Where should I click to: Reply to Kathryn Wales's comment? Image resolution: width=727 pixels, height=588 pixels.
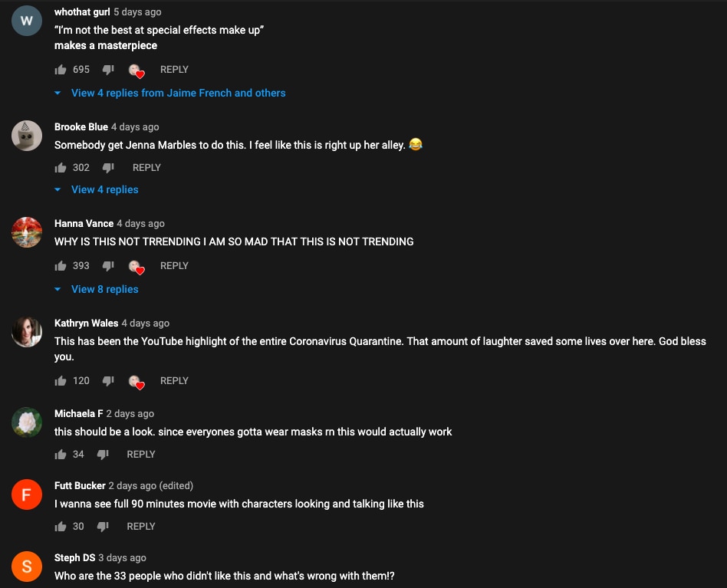click(x=174, y=381)
